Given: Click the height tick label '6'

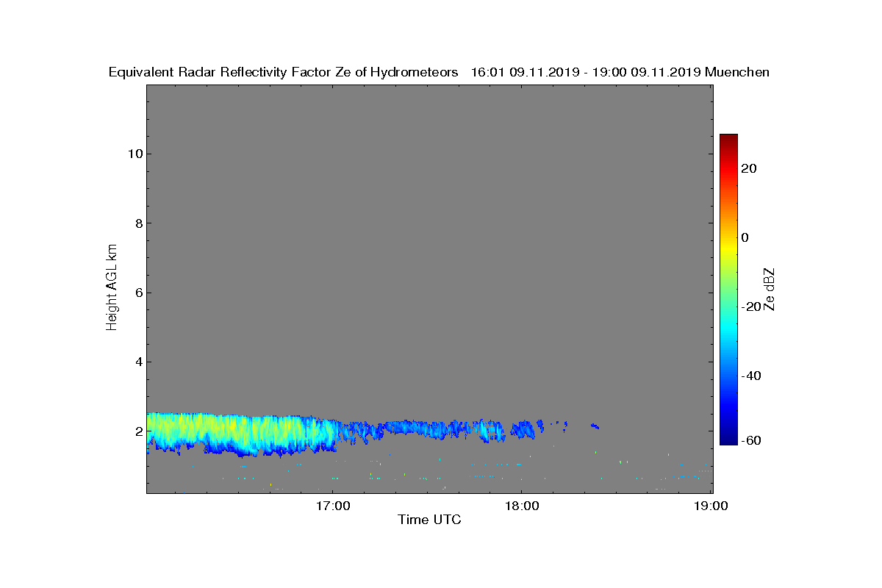Looking at the screenshot, I should coord(137,293).
